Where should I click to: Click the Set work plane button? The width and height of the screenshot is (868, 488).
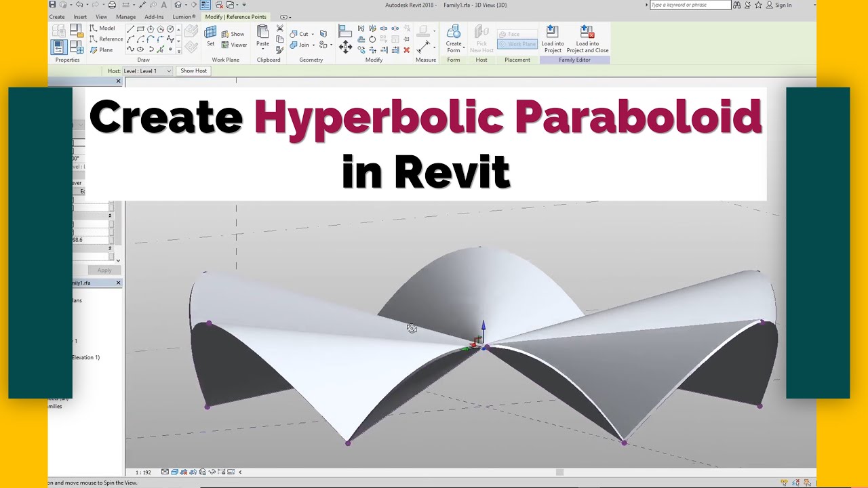coord(210,36)
